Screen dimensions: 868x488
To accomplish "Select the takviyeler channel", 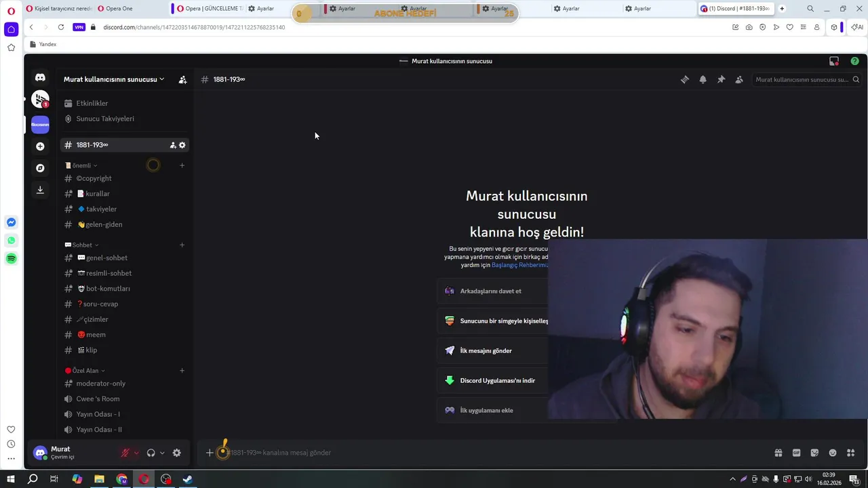I will click(x=124, y=209).
